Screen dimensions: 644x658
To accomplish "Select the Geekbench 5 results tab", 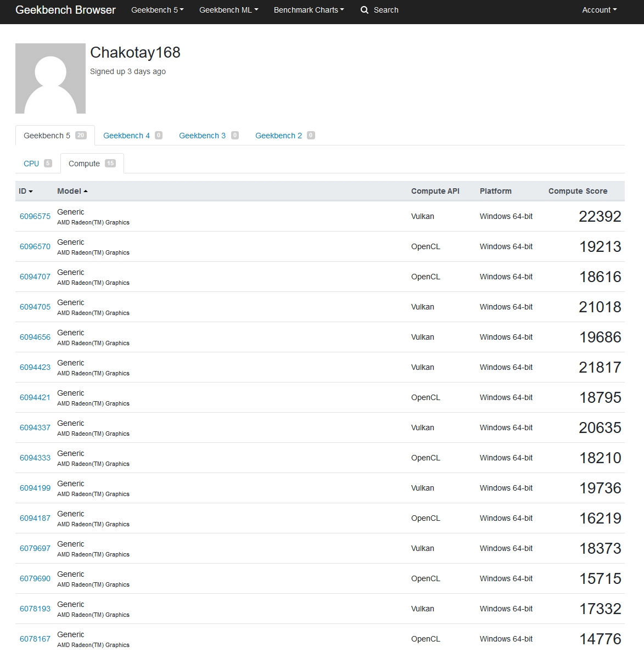I will 55,136.
